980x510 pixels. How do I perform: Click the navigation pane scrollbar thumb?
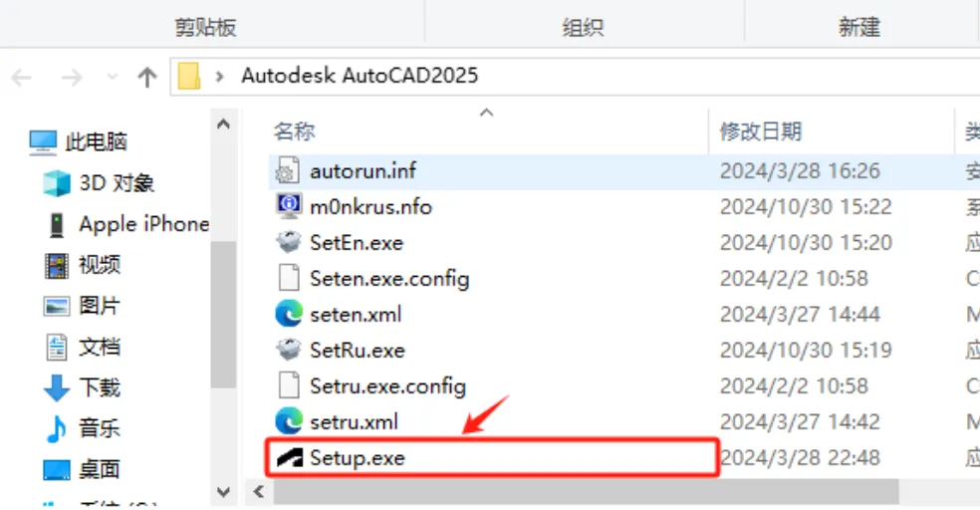[x=223, y=315]
